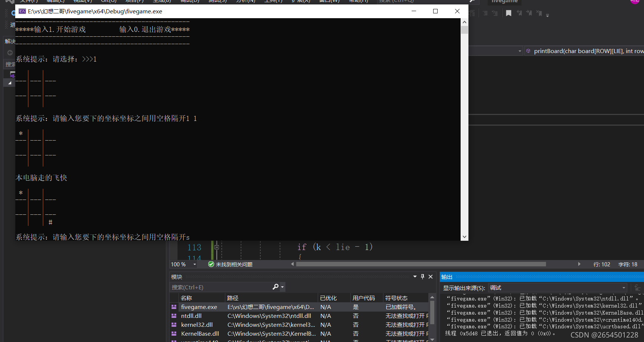Click the fivegame solution name label at top

pos(504,2)
